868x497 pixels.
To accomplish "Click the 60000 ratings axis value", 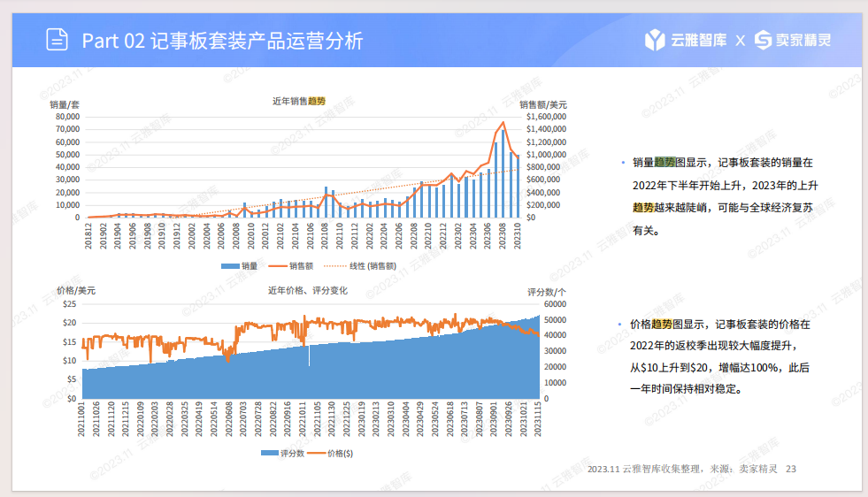I will tap(555, 304).
